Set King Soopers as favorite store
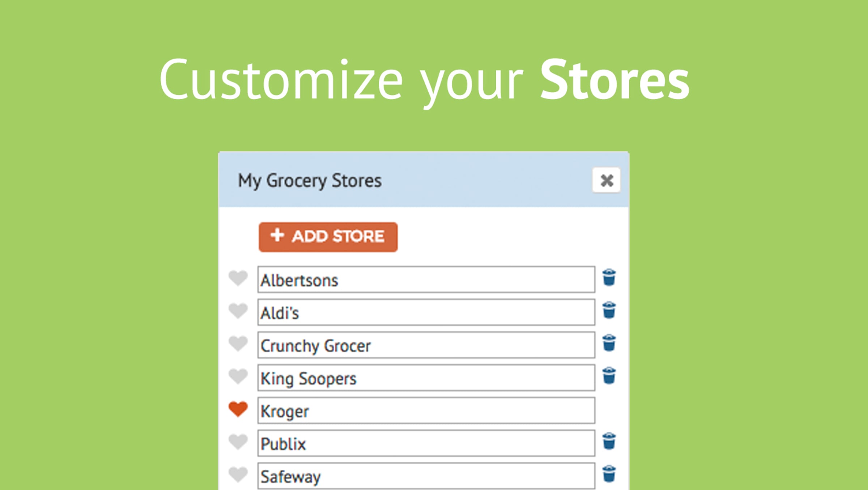The image size is (868, 490). tap(238, 376)
